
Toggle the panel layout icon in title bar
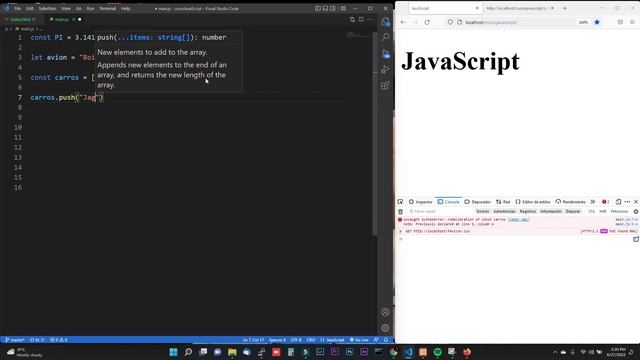pyautogui.click(x=325, y=8)
